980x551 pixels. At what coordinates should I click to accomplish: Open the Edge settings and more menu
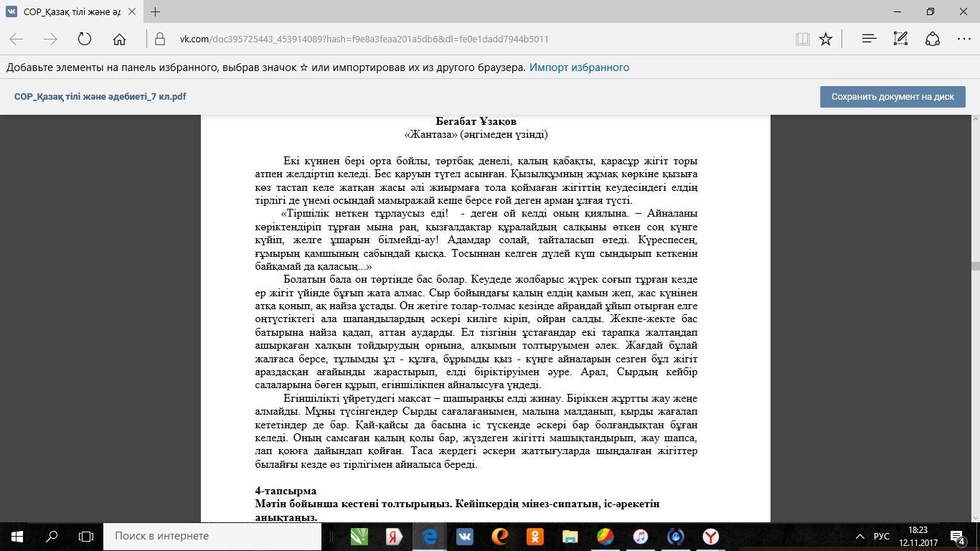963,39
